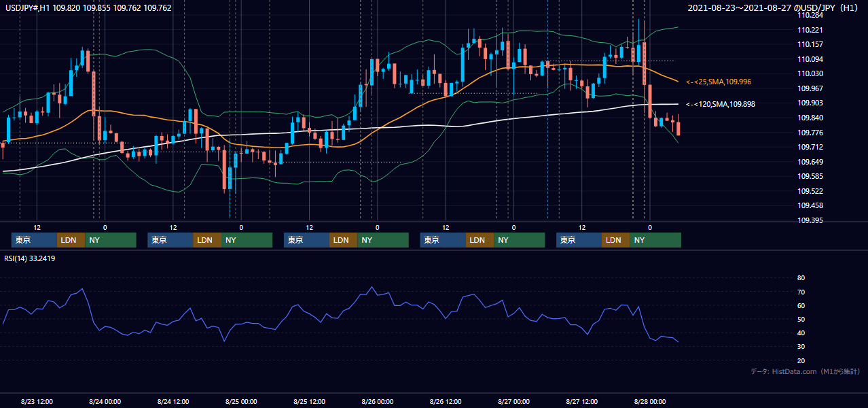The image size is (868, 408).
Task: Click the RSI scale value 60
Action: tap(801, 305)
